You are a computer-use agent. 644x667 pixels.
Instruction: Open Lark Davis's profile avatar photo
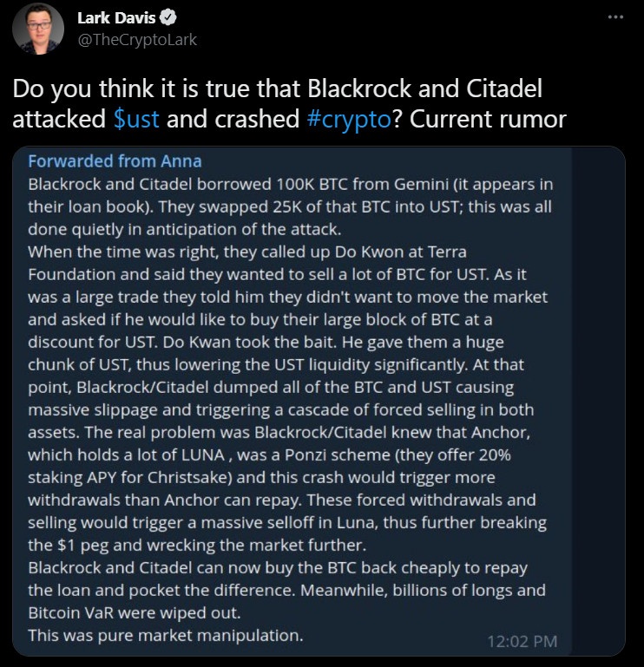tap(38, 29)
